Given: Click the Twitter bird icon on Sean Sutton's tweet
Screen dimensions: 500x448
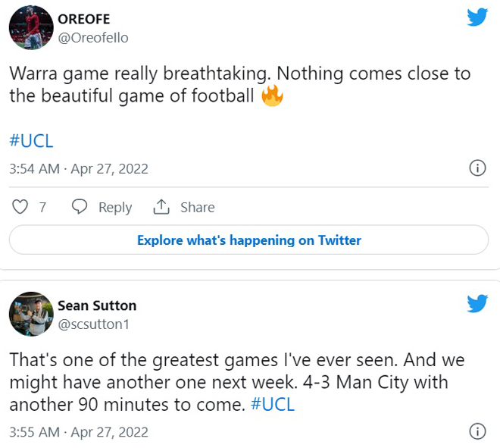Looking at the screenshot, I should tap(477, 303).
